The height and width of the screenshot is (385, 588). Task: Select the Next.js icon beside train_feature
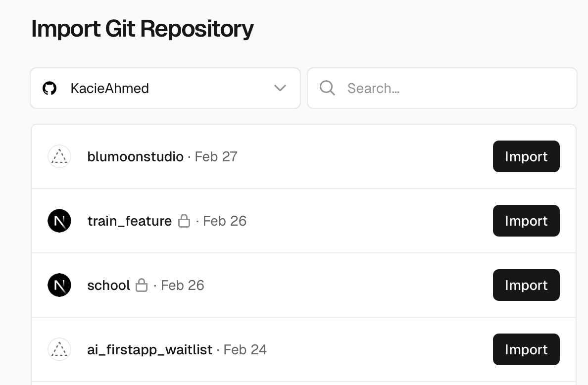coord(59,221)
